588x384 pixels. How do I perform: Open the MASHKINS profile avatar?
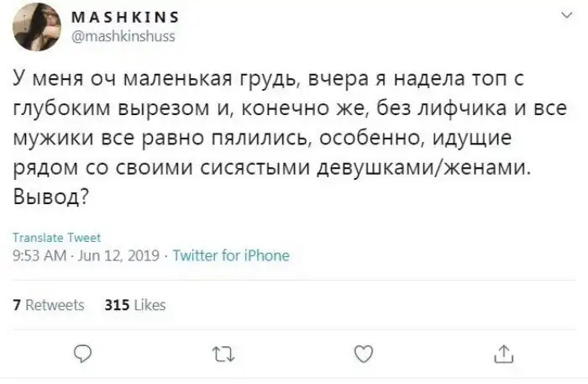click(35, 26)
